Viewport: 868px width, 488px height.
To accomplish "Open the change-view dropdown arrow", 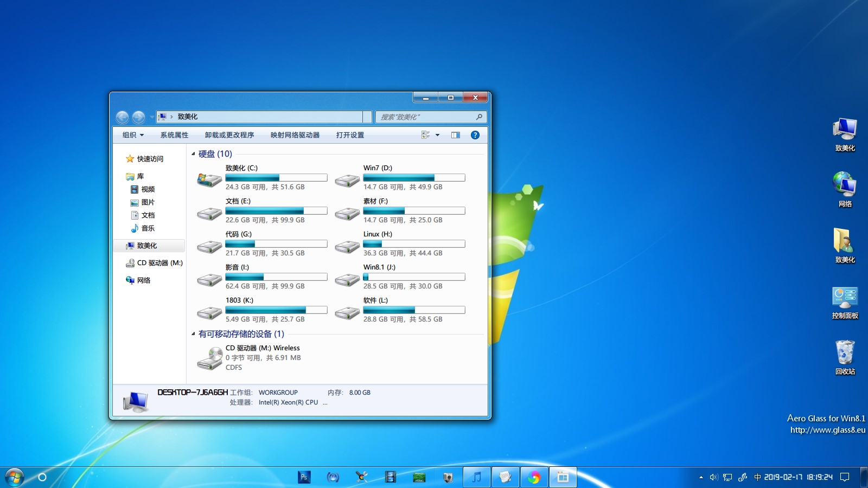I will tap(437, 134).
